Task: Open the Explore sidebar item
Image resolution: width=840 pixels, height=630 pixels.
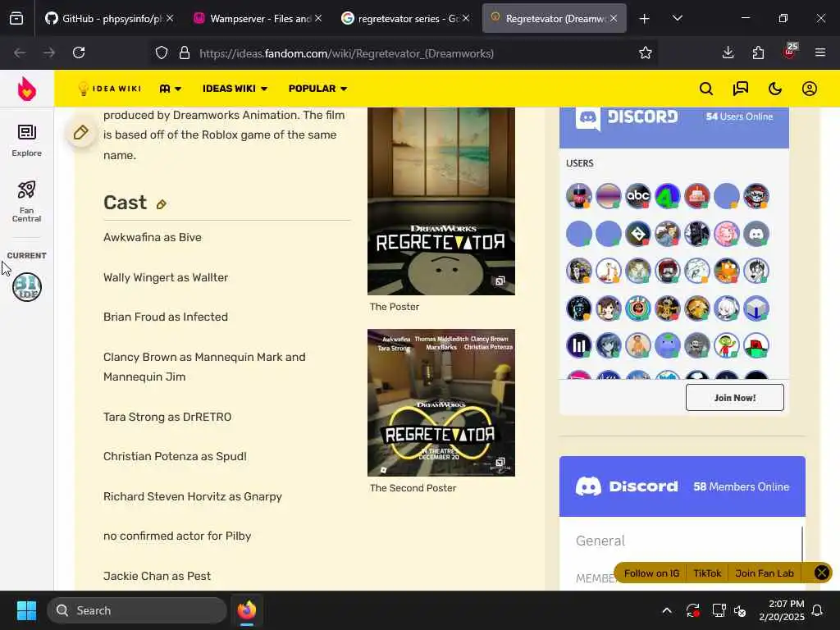Action: (27, 140)
